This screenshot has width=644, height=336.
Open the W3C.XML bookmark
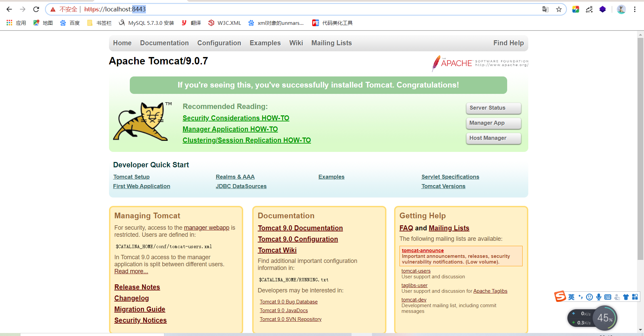tap(224, 23)
